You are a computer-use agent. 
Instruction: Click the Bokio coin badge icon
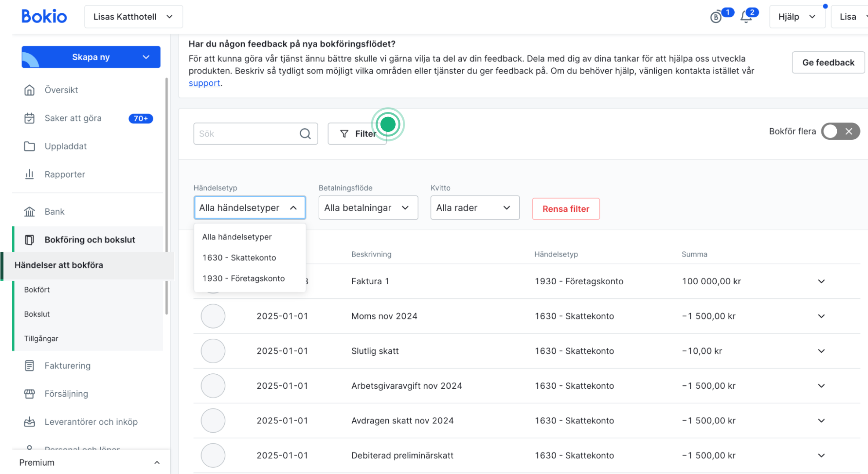click(716, 17)
